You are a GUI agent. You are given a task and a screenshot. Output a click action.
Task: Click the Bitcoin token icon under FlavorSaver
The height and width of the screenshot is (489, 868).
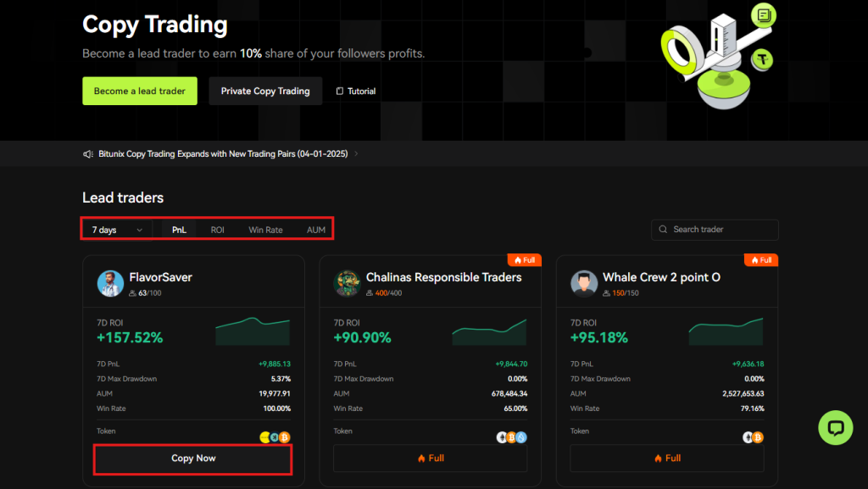pyautogui.click(x=285, y=437)
